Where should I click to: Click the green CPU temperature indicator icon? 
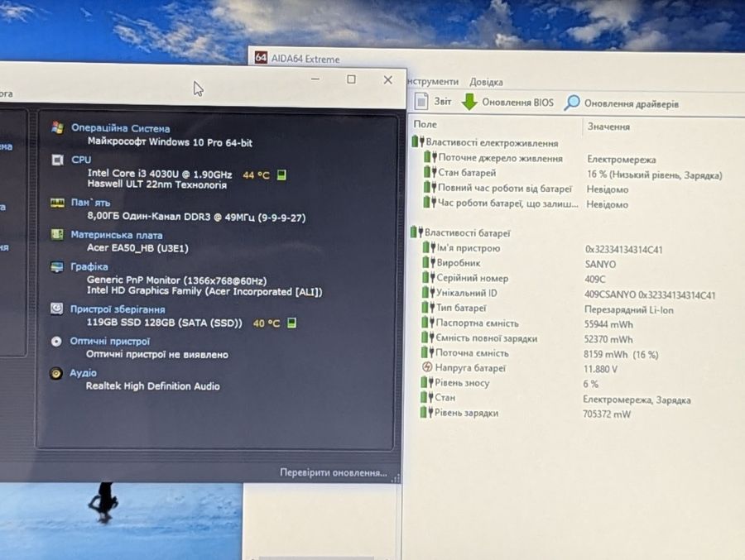point(281,175)
